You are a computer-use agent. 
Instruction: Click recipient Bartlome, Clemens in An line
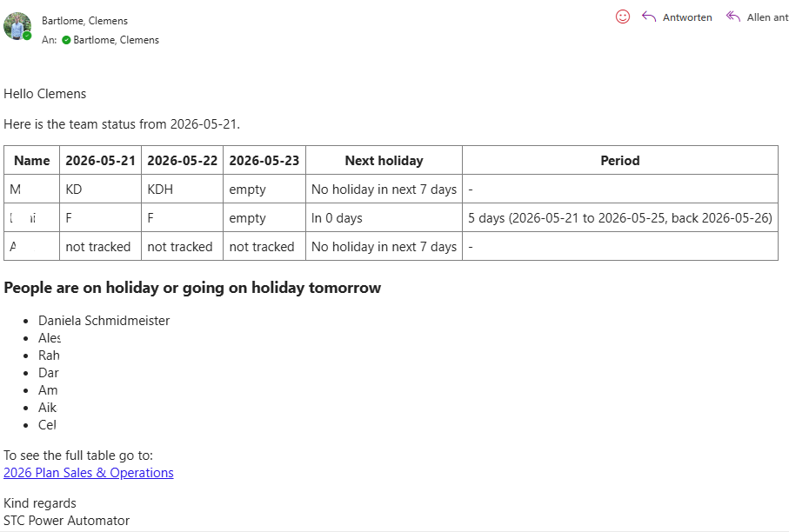click(117, 40)
